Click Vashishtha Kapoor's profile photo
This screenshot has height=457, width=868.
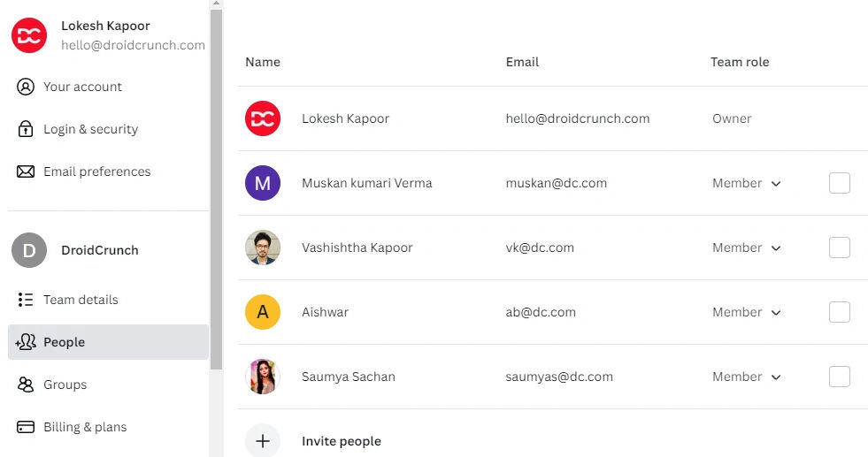click(x=263, y=248)
